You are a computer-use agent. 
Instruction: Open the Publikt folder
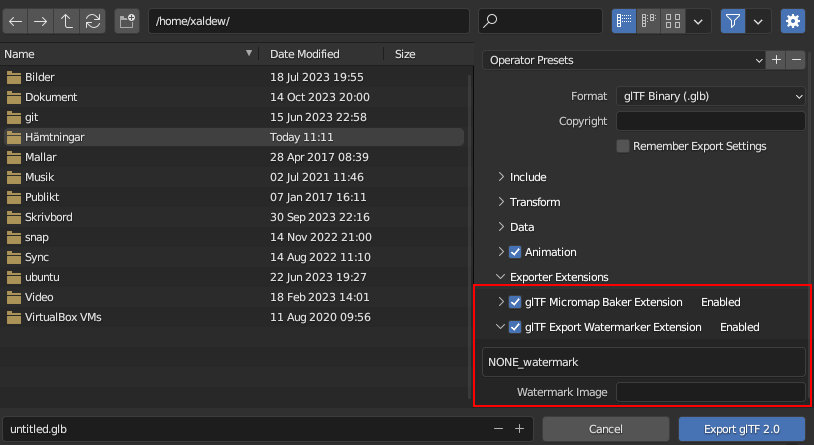(x=234, y=197)
